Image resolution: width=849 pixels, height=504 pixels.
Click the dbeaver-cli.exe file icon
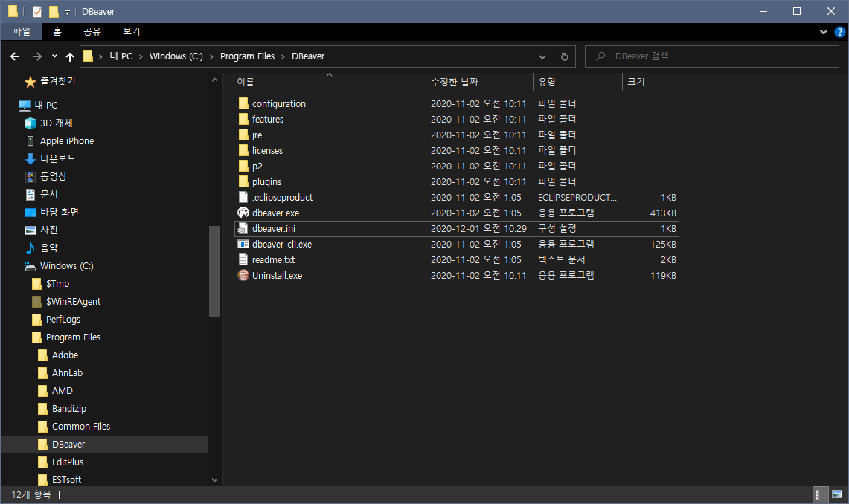coord(243,245)
